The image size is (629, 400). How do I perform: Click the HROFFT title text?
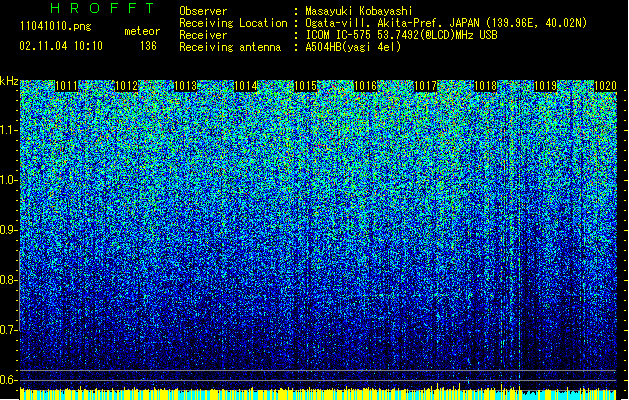pos(102,8)
